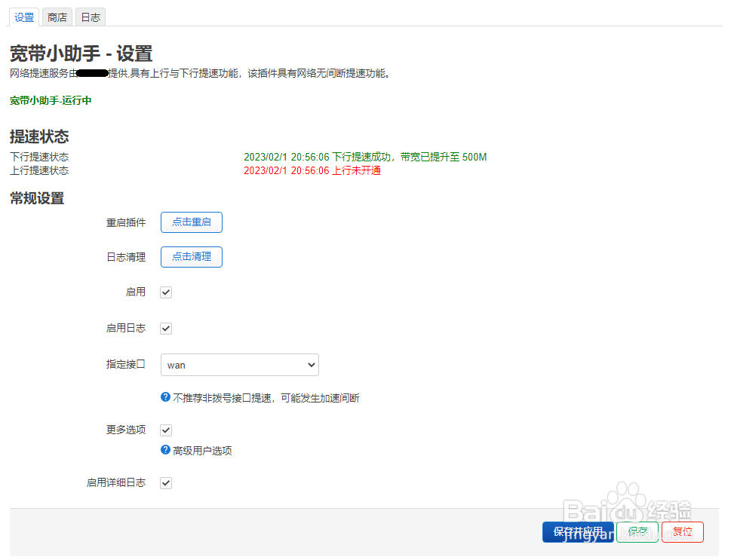This screenshot has height=560, width=734.
Task: Switch to the 日志 tab
Action: 91,17
